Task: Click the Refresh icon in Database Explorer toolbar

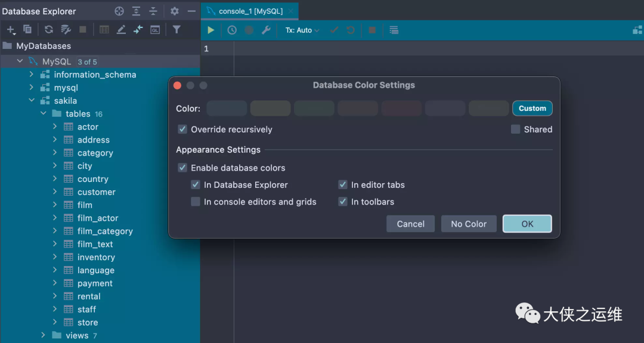Action: (x=49, y=30)
